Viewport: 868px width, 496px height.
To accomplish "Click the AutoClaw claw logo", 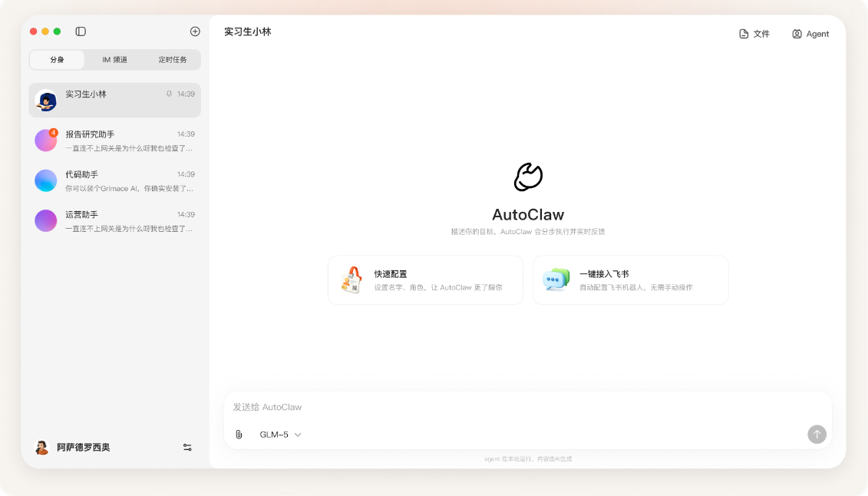I will pos(528,177).
